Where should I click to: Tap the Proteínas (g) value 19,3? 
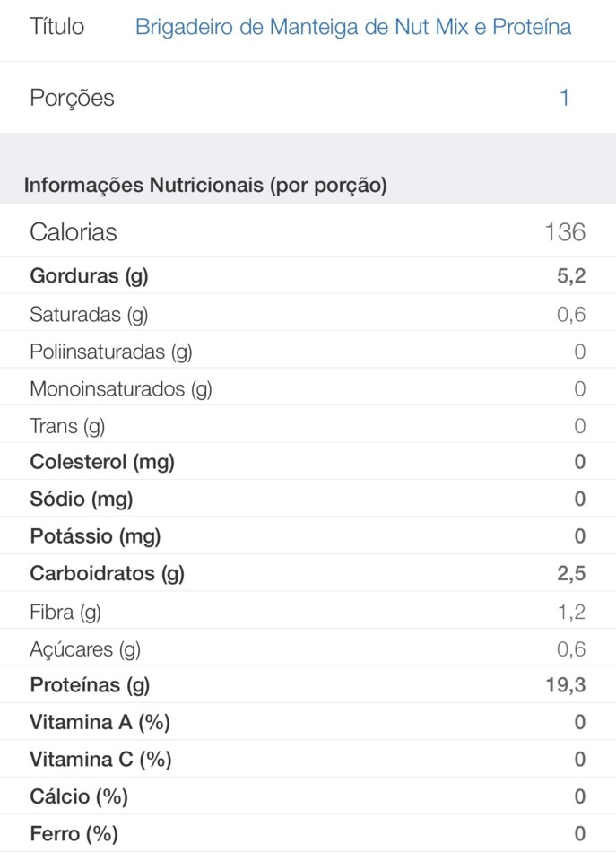[x=566, y=686]
